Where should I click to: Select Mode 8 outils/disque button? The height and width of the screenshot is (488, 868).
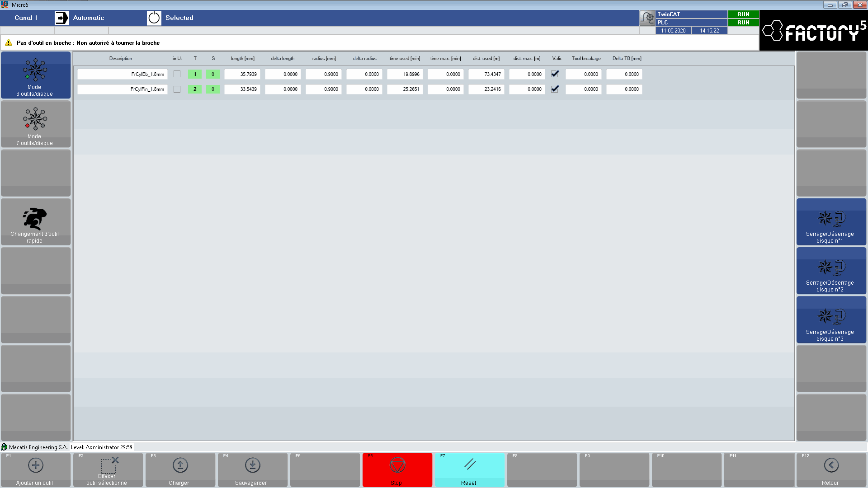36,75
